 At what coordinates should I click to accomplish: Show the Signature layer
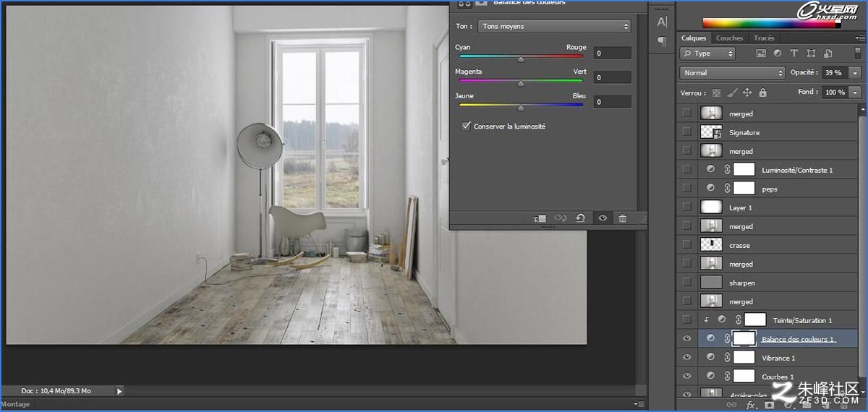(x=687, y=132)
